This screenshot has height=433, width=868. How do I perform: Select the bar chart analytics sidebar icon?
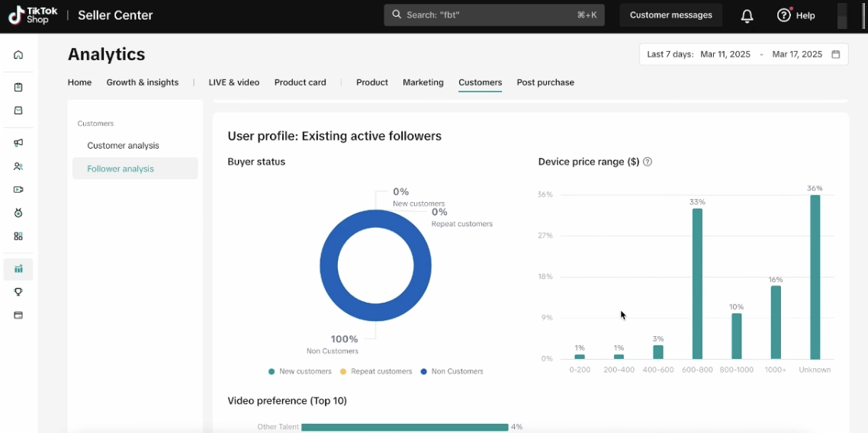[x=18, y=269]
